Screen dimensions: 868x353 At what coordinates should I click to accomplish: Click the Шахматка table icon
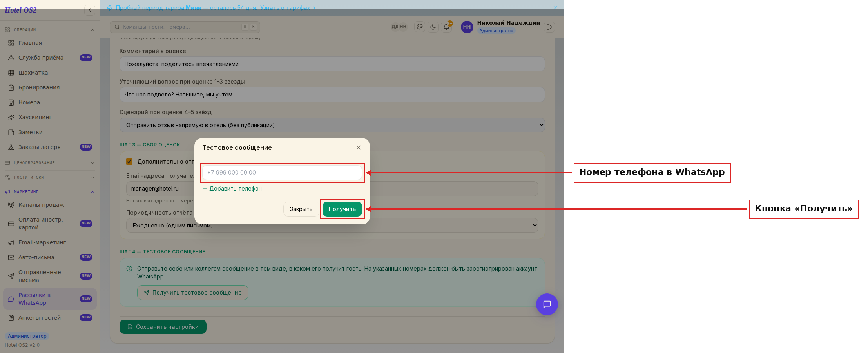point(11,73)
